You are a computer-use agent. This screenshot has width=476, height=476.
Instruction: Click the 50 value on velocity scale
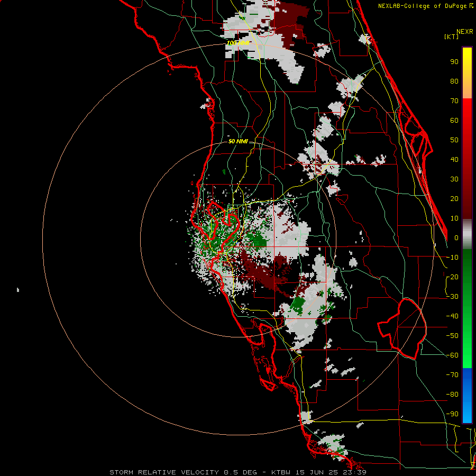454,140
